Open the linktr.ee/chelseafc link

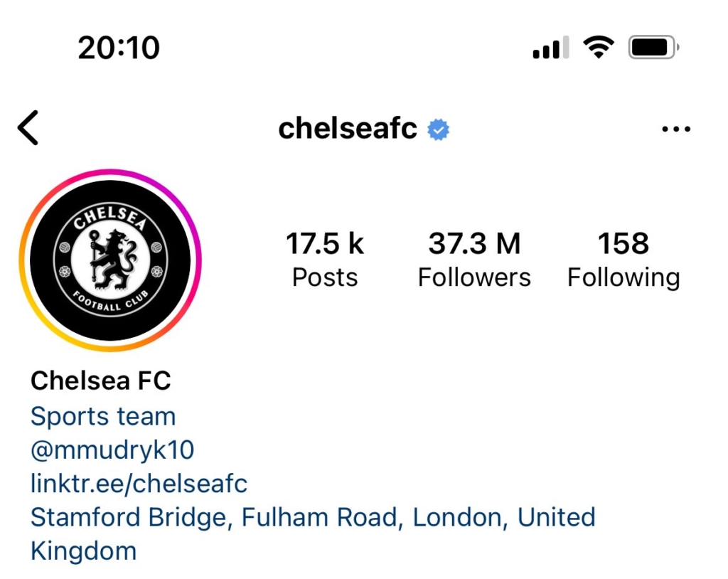point(139,483)
